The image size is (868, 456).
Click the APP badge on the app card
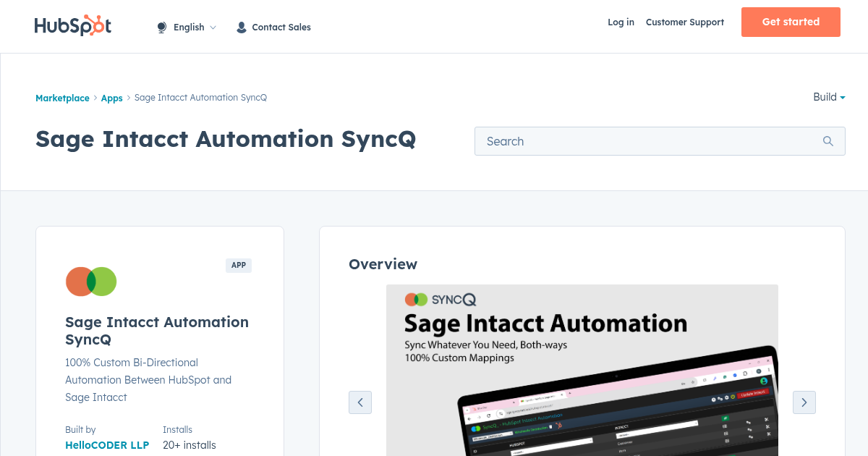tap(239, 265)
